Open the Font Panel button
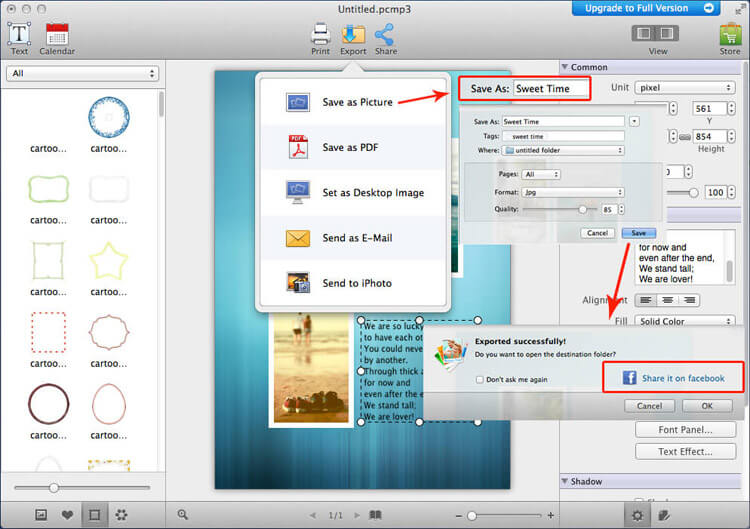Screen dimensions: 750x529 tap(685, 430)
